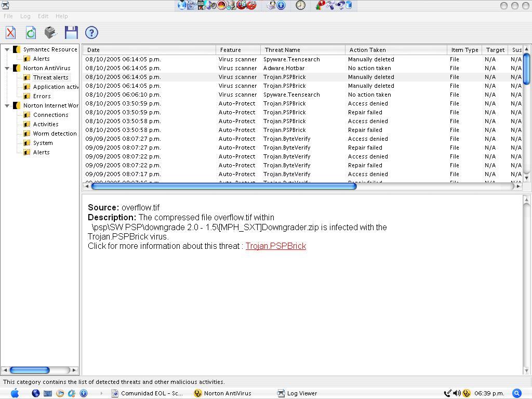Image resolution: width=532 pixels, height=399 pixels.
Task: Click the globe icon in the top bar
Action: pos(182,5)
